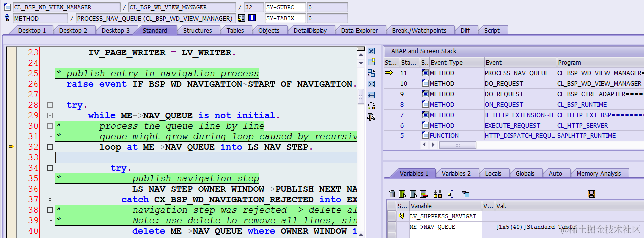Click the yellow current-line arrow at line 32
The image size is (644, 238).
(x=11, y=147)
